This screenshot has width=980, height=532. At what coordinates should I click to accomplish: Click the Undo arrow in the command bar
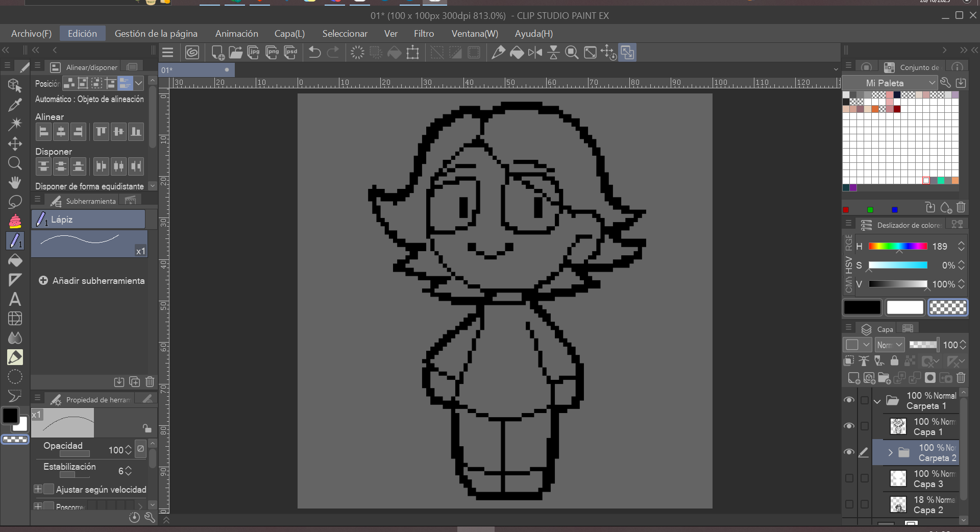(x=314, y=53)
